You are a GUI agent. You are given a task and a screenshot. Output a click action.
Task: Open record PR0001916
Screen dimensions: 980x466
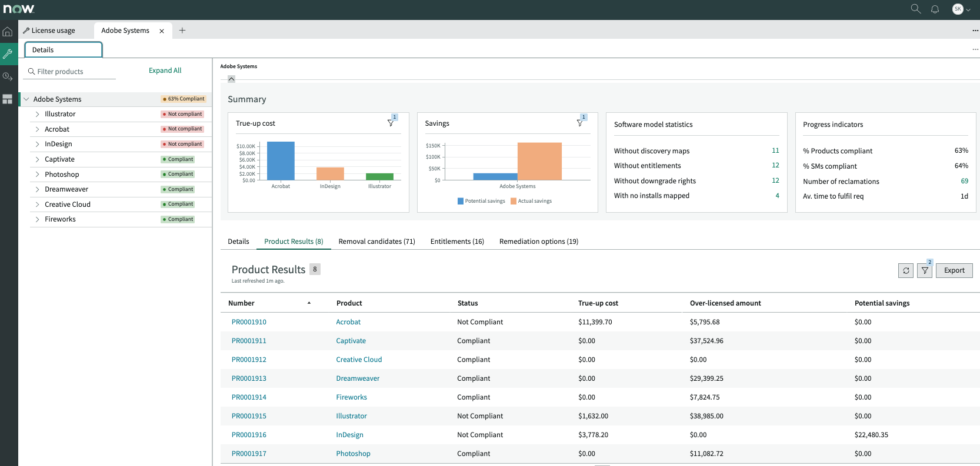coord(249,435)
